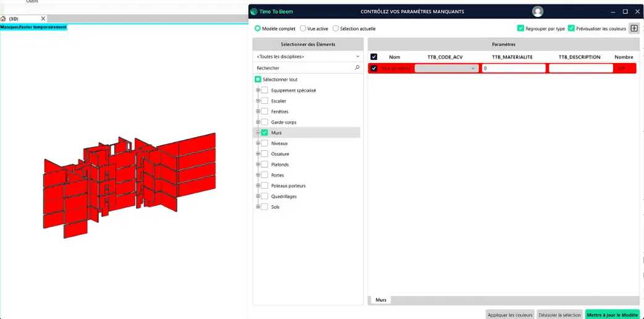
Task: Check the Plafonds category checkbox
Action: tap(265, 164)
